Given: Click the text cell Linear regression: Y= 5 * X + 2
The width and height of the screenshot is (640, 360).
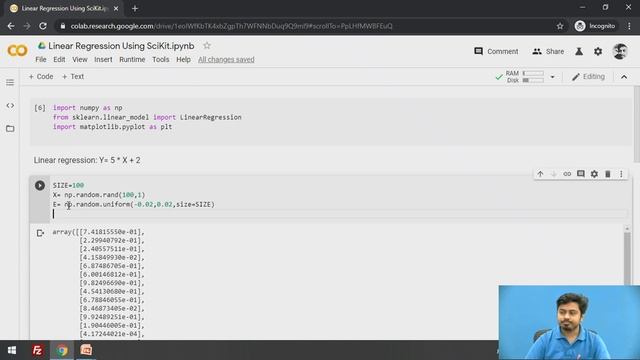Looking at the screenshot, I should [x=87, y=160].
